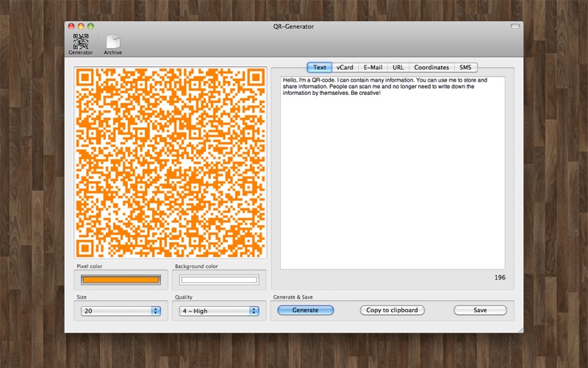The image size is (588, 368).
Task: Click the Generate button
Action: pos(305,310)
